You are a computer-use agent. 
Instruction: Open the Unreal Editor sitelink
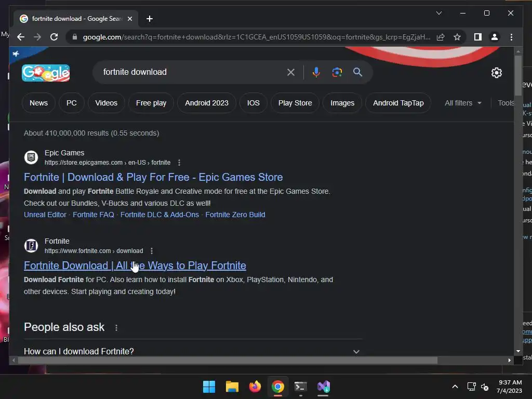click(45, 215)
